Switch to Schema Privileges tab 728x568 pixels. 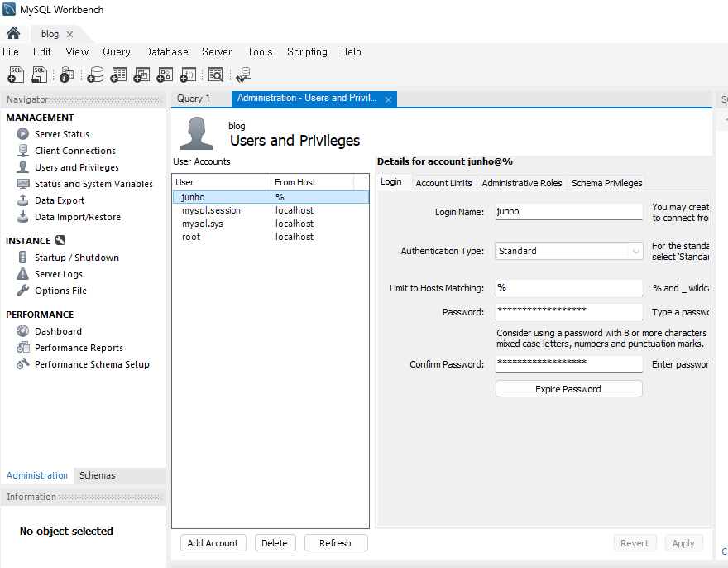point(607,183)
